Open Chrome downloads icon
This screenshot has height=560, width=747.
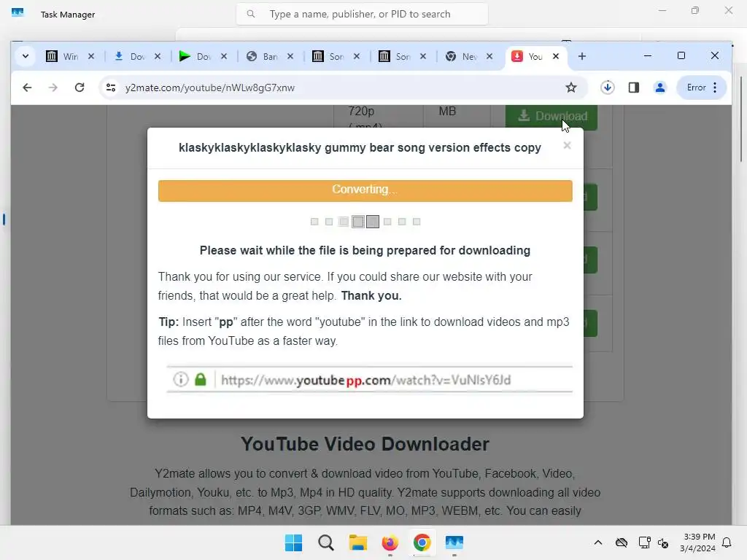click(x=608, y=87)
